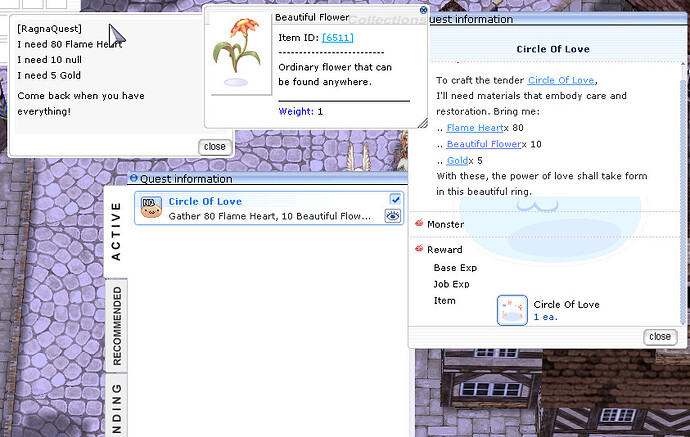This screenshot has width=690, height=437.
Task: Click the quest NPC face icon
Action: (151, 208)
